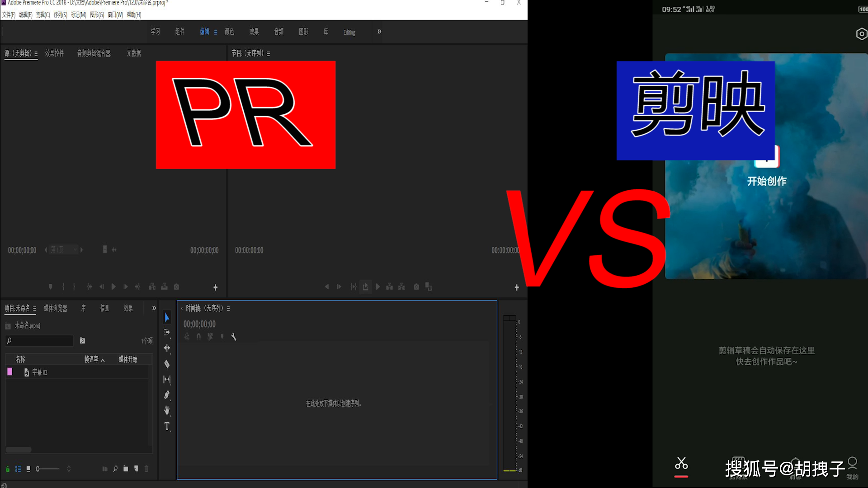Screen dimensions: 868x488
Task: Toggle project writable green lock
Action: pyautogui.click(x=8, y=469)
